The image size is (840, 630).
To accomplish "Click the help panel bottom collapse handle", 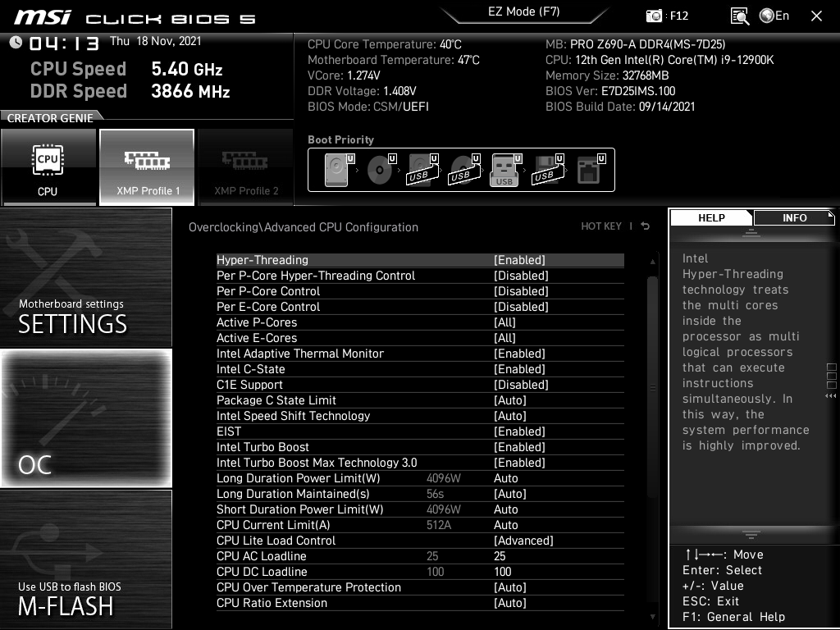I will click(x=751, y=534).
